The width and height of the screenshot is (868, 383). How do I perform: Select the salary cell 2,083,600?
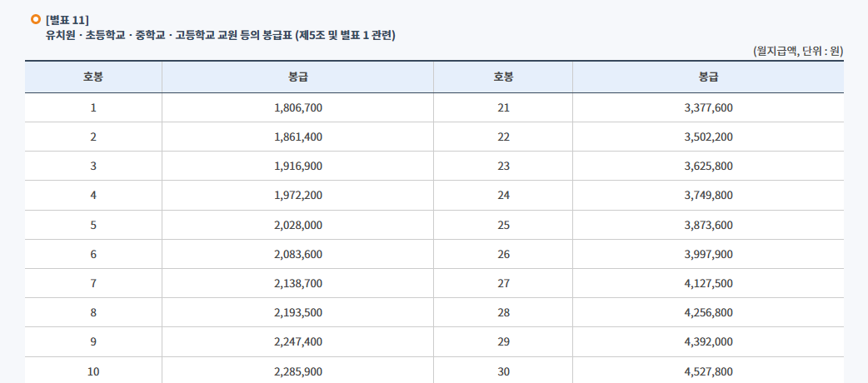298,254
